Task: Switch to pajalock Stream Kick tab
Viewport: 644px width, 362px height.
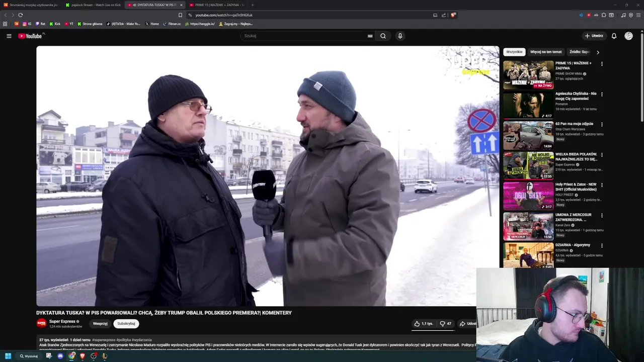Action: (x=93, y=5)
